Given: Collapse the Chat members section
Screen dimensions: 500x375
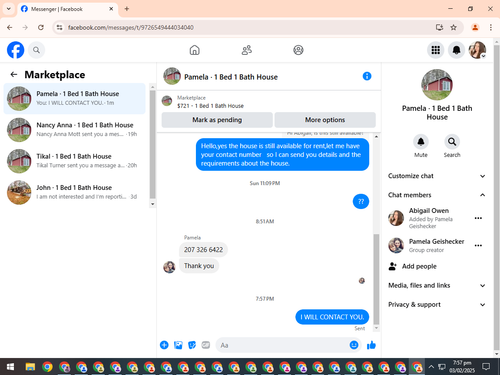Looking at the screenshot, I should click(x=436, y=195).
